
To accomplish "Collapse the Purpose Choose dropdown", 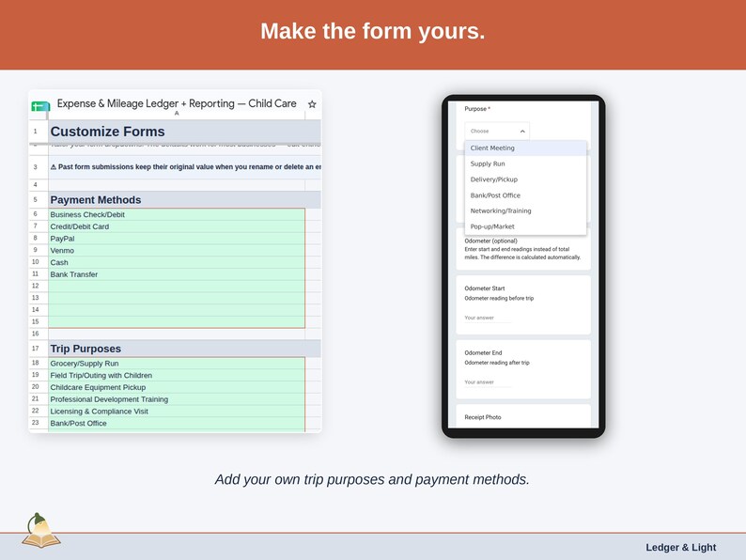I will [497, 131].
